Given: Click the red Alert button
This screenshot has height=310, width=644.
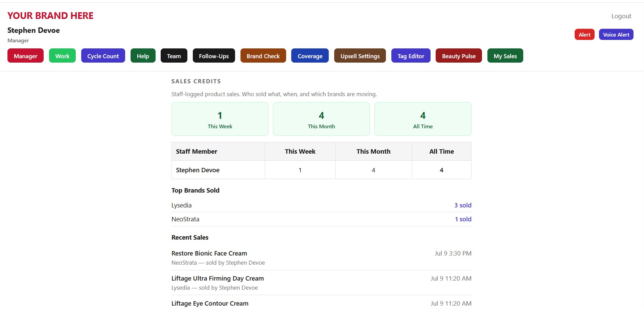Looking at the screenshot, I should point(584,35).
